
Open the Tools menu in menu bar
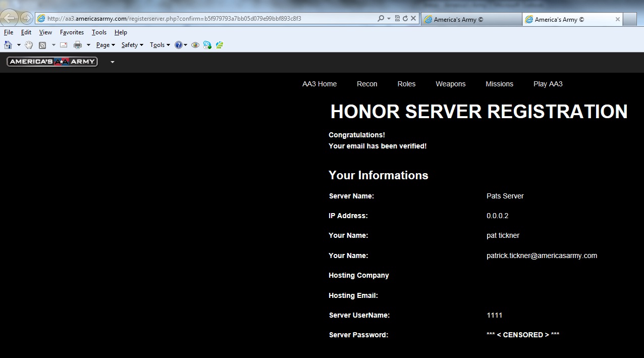click(x=99, y=32)
